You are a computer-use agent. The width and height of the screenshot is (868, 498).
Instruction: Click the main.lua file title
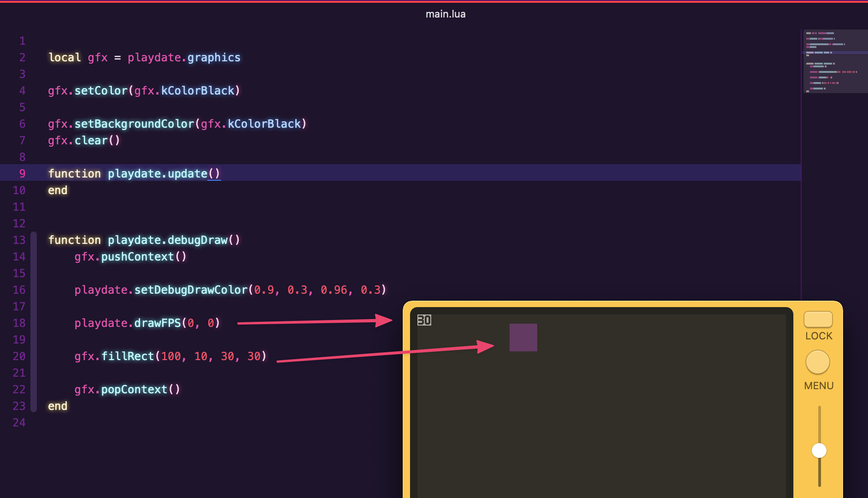[x=445, y=14]
